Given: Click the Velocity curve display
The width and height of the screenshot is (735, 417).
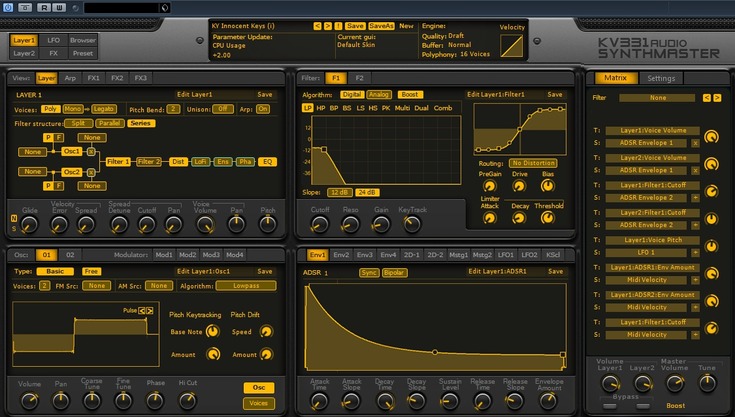Looking at the screenshot, I should pos(511,46).
